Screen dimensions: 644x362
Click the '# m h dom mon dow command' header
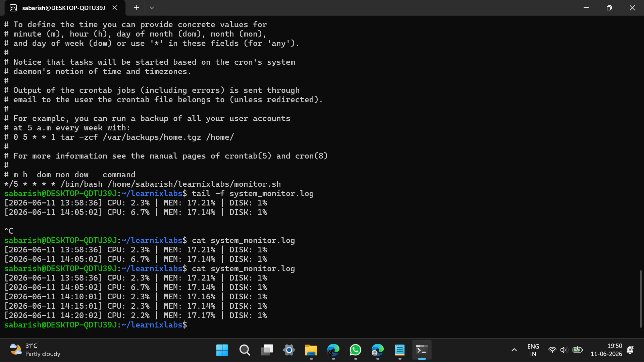(70, 175)
